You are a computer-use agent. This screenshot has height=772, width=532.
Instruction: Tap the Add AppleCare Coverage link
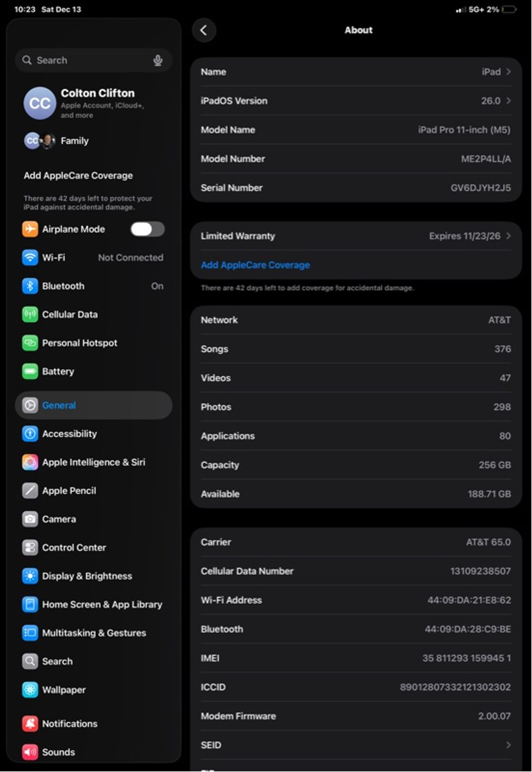(255, 265)
